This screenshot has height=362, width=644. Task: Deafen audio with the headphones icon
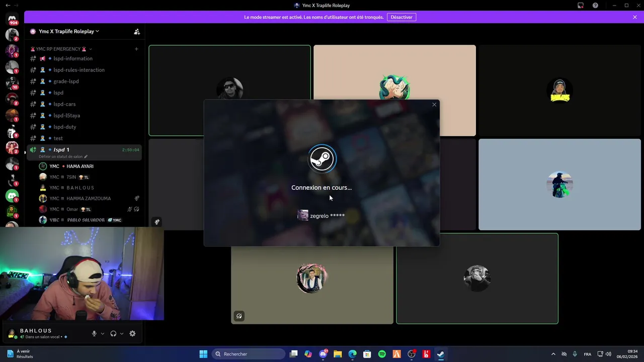pos(113,333)
